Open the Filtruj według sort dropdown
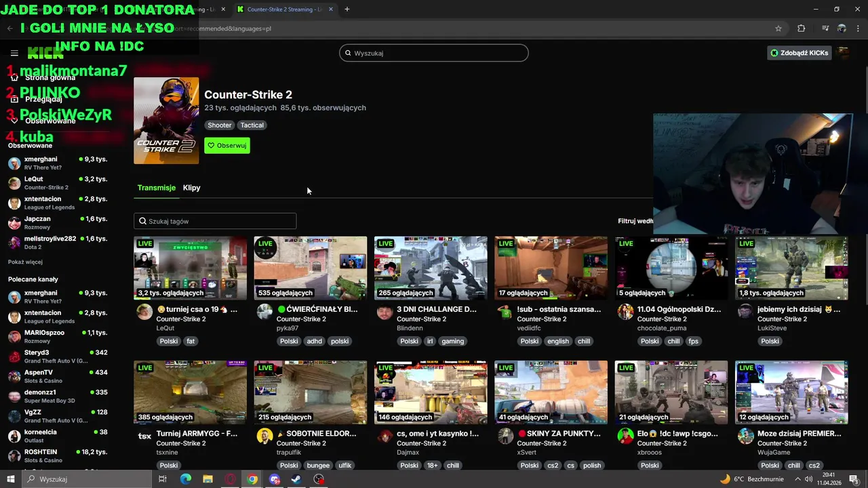Screen dimensions: 868x488 click(635, 221)
